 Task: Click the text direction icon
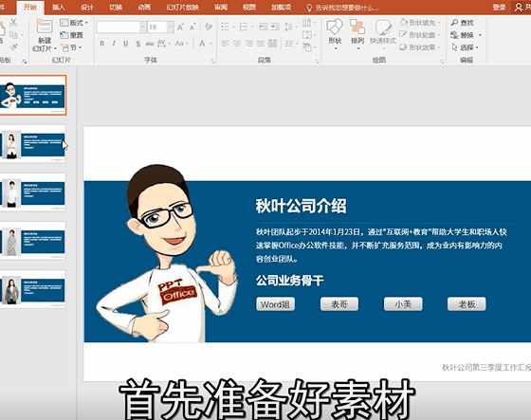tap(307, 23)
